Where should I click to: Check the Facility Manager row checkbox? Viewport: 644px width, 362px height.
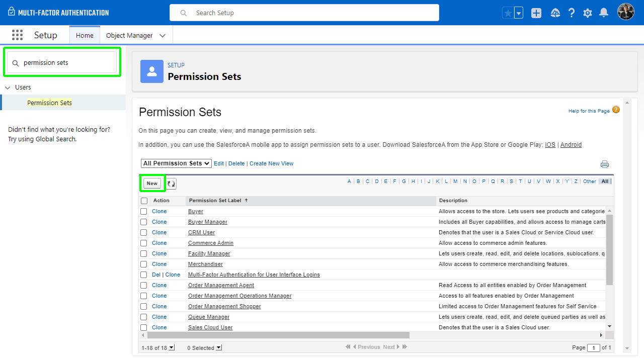144,253
